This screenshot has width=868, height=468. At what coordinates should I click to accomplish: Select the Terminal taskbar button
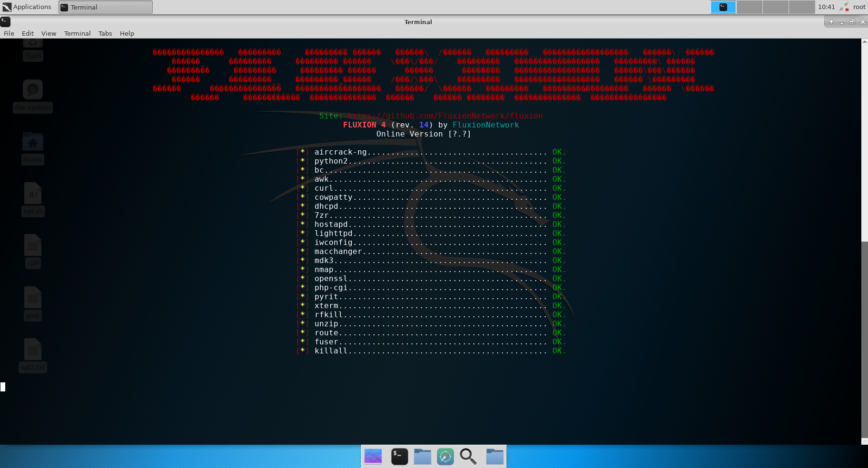point(106,7)
